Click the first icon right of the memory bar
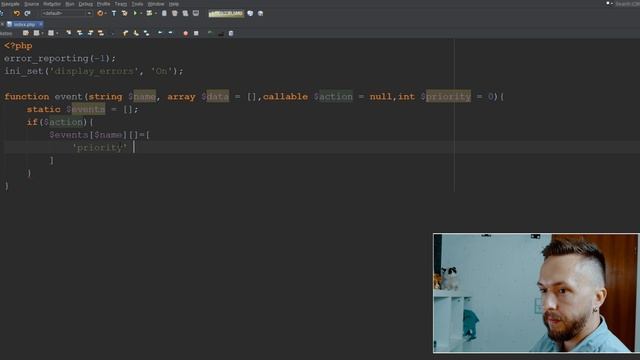Screen dimensions: 640x360 (250, 13)
